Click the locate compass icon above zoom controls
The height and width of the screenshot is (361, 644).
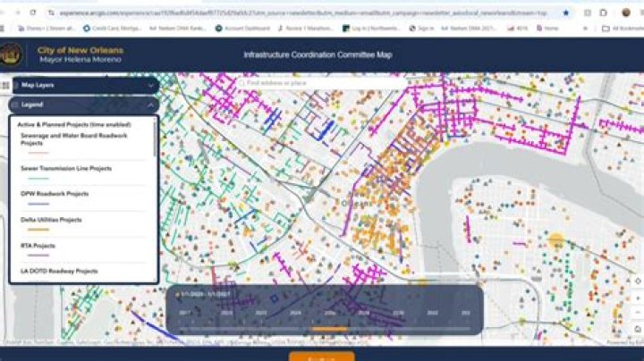638,281
